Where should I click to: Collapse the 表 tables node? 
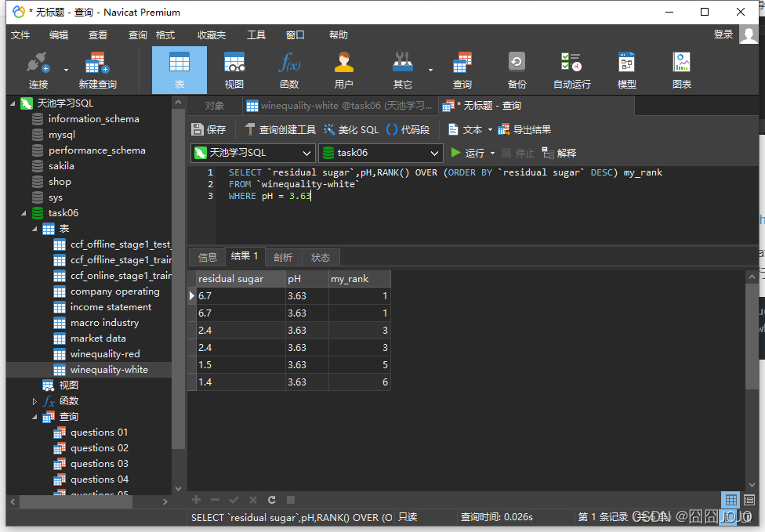click(x=34, y=229)
